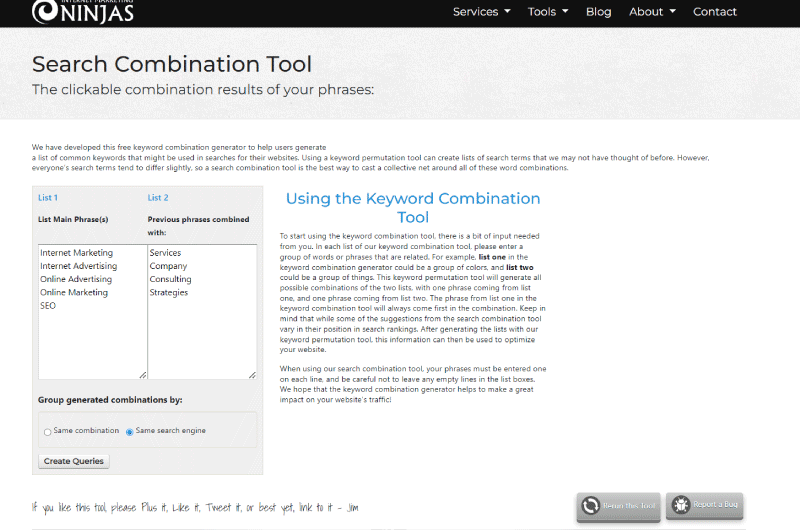Click the 'Previous phrases combined with:' label
This screenshot has height=530, width=800.
pyautogui.click(x=198, y=226)
